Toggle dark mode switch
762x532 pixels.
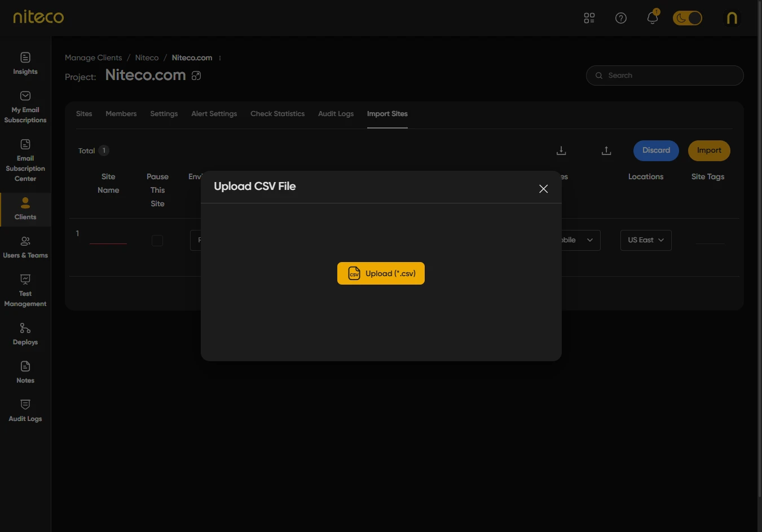688,18
